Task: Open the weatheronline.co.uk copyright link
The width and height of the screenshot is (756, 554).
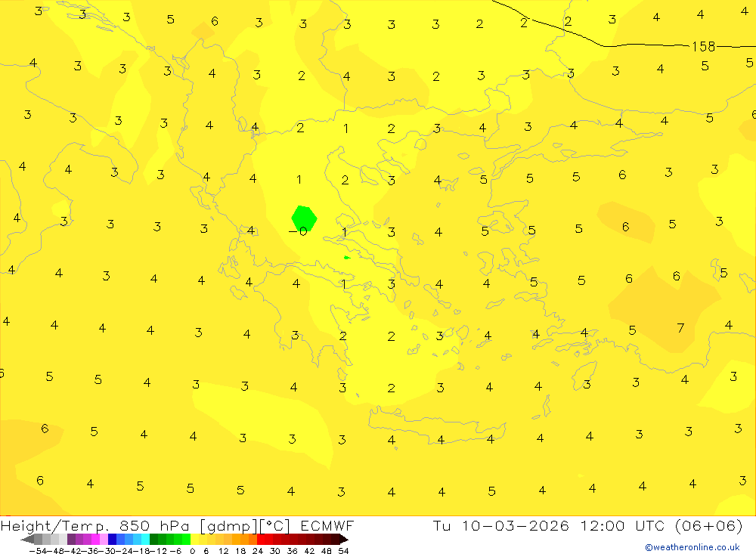Action: tap(692, 547)
